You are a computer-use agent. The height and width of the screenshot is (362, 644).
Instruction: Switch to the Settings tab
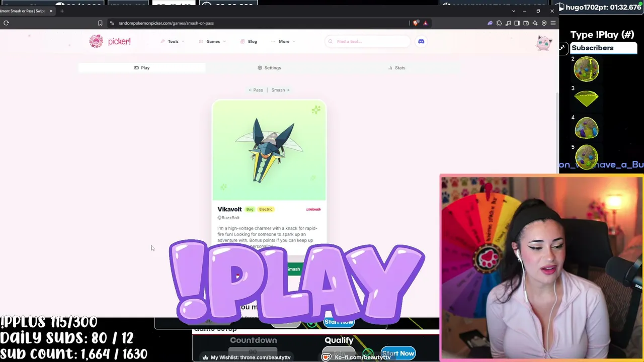click(269, 68)
